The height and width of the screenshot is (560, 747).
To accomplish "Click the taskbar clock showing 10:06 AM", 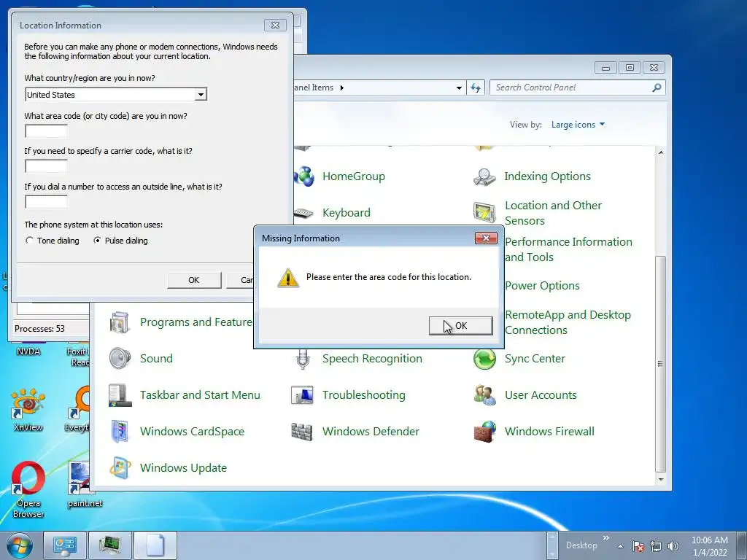I will [709, 545].
